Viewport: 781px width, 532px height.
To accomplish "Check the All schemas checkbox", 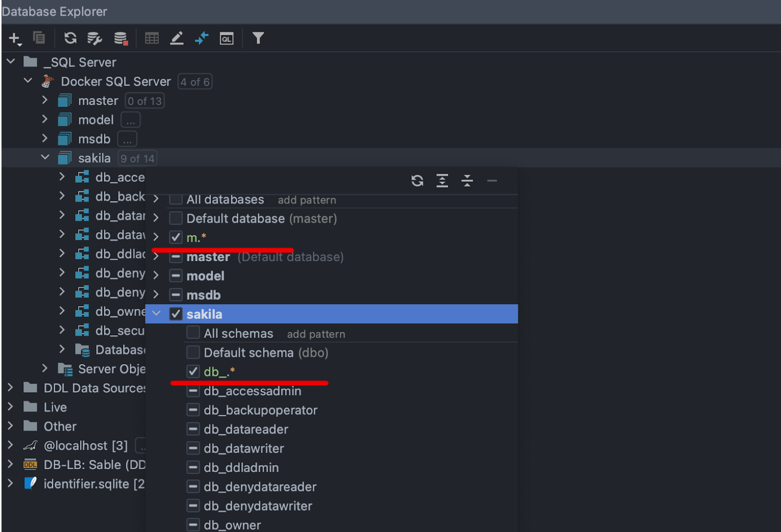I will (x=193, y=333).
